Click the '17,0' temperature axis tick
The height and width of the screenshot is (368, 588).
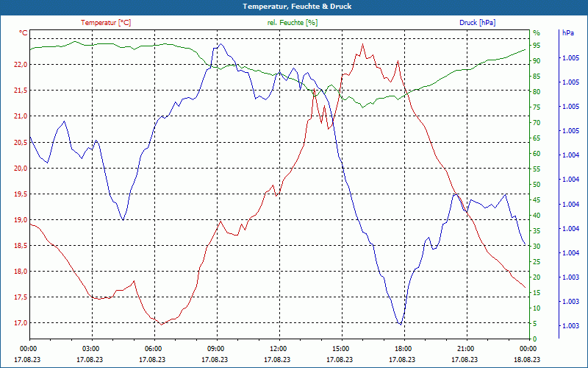[x=21, y=323]
